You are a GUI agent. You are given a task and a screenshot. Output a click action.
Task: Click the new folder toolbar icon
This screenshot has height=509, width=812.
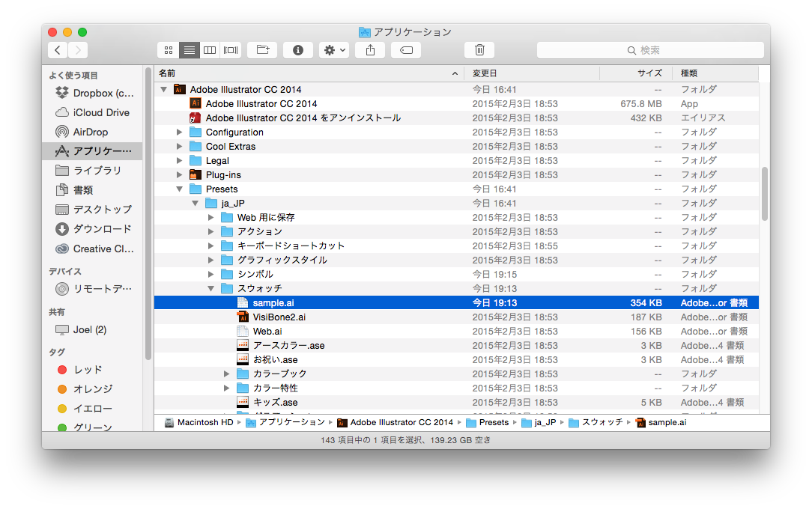pos(262,50)
